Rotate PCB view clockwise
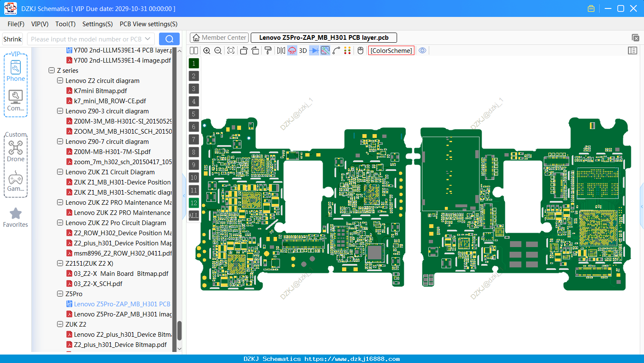 (255, 50)
